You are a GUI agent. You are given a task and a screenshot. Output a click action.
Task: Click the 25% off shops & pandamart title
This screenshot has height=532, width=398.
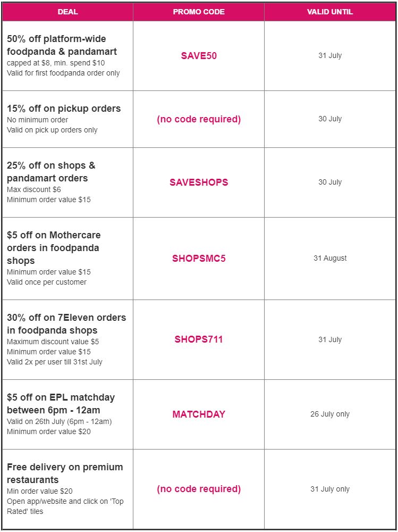click(51, 172)
